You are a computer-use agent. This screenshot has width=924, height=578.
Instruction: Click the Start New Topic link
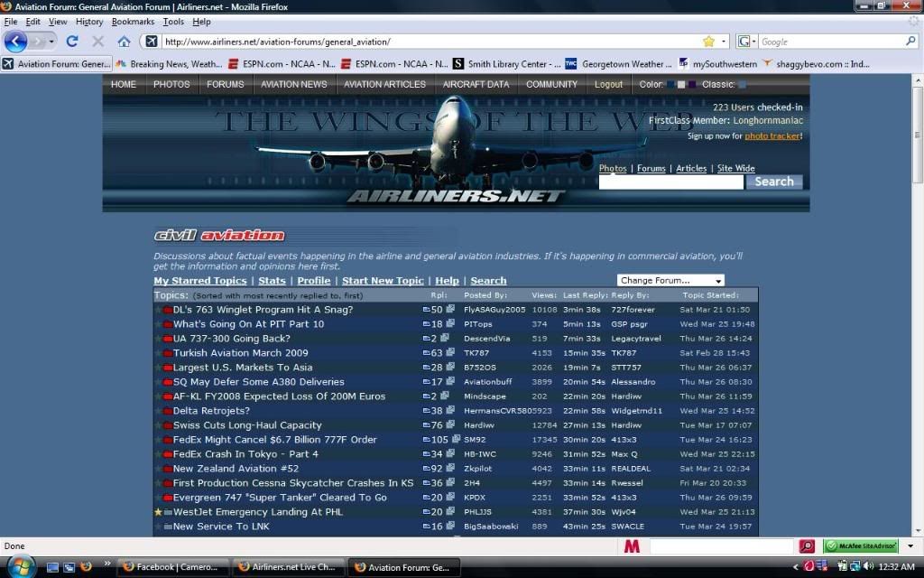click(x=383, y=281)
